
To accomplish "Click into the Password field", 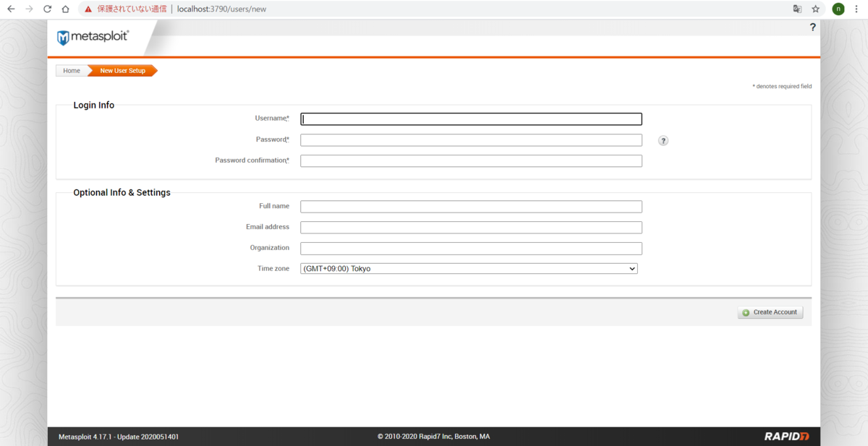I will [471, 140].
